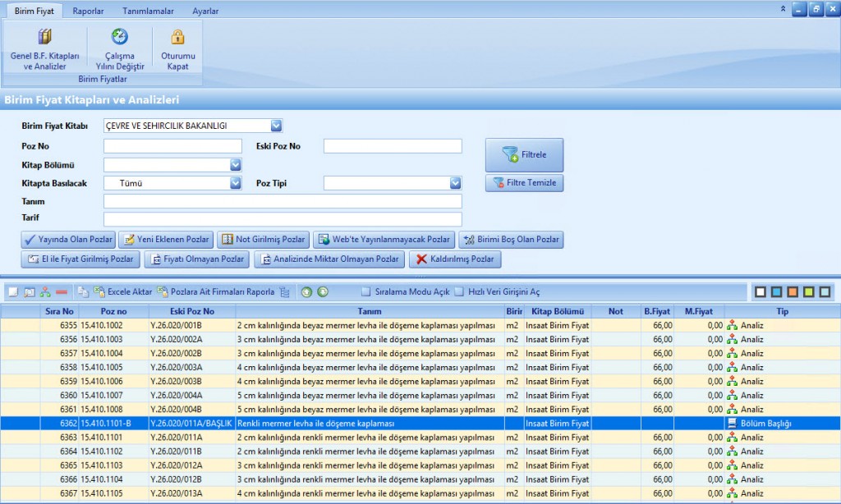Expand the Kitap Bölümü dropdown

(235, 165)
